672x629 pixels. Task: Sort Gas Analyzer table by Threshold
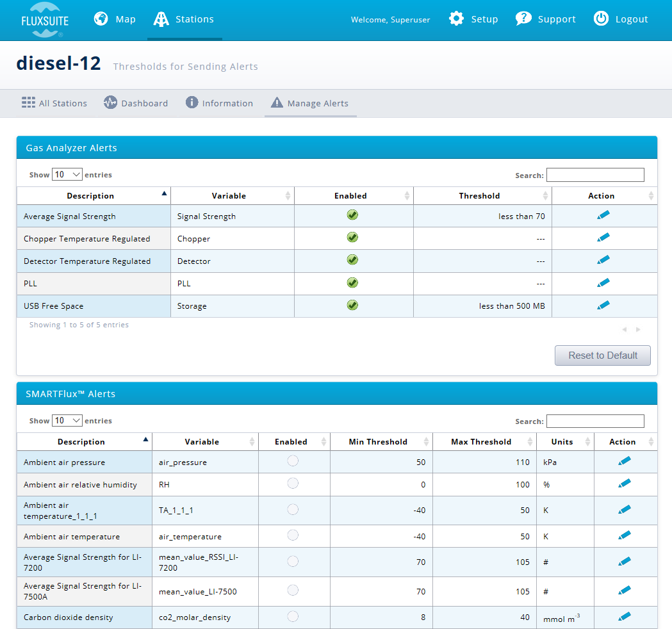(x=482, y=196)
